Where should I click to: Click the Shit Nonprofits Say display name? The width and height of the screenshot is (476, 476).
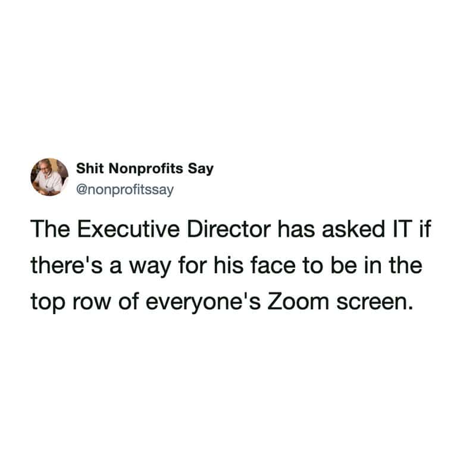[x=145, y=168]
